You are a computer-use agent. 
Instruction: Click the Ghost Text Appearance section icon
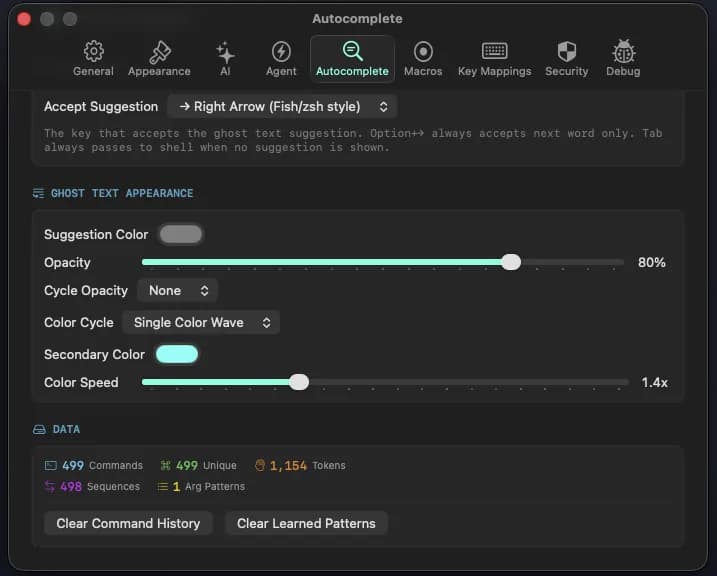[38, 193]
